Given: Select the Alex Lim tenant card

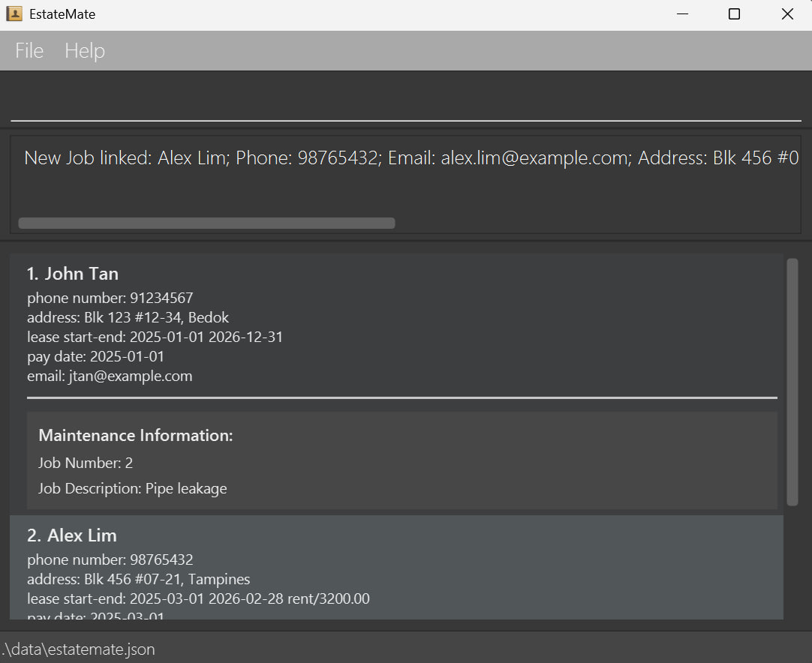Looking at the screenshot, I should click(396, 535).
